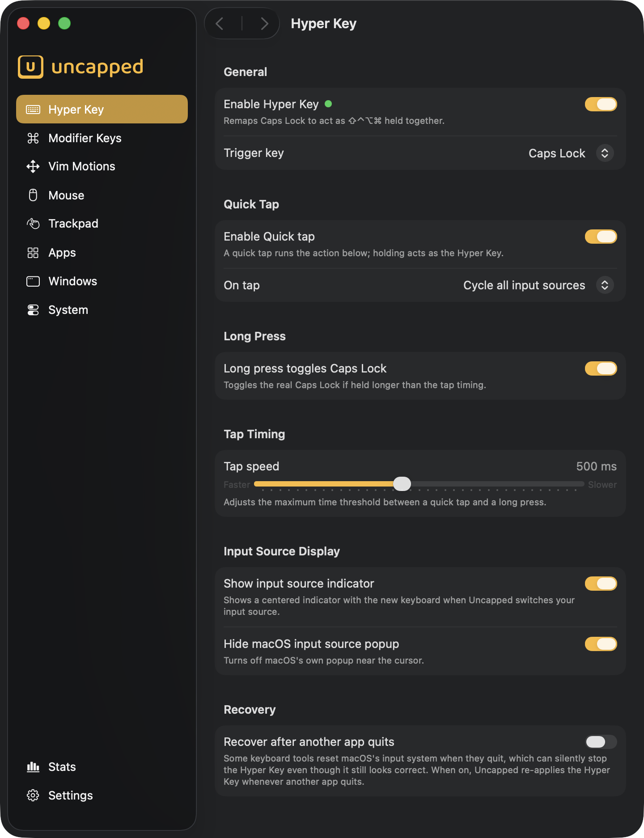Image resolution: width=644 pixels, height=838 pixels.
Task: Click the Tap speed slider thumb
Action: pos(402,484)
